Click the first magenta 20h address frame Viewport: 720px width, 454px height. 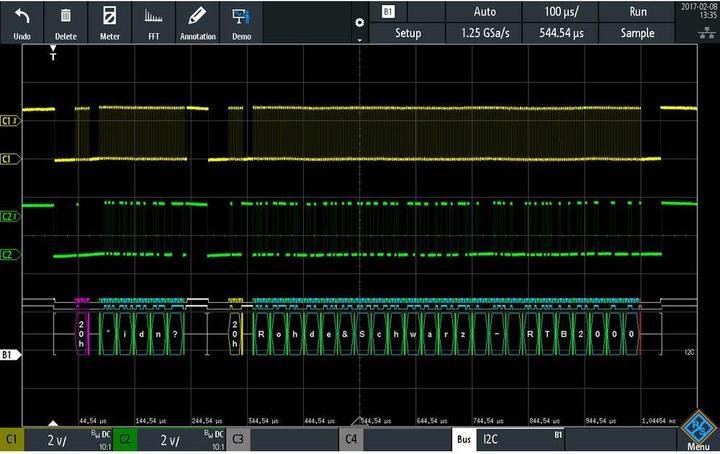pyautogui.click(x=82, y=334)
